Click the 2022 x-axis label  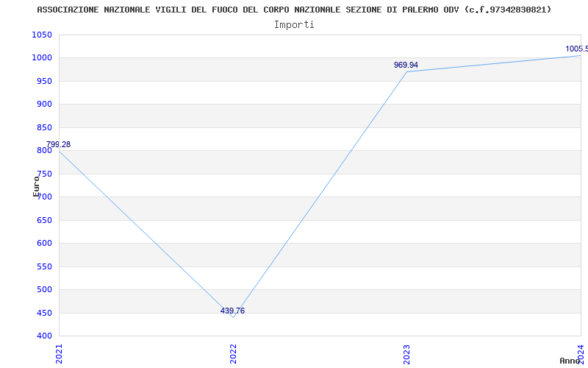click(x=233, y=354)
